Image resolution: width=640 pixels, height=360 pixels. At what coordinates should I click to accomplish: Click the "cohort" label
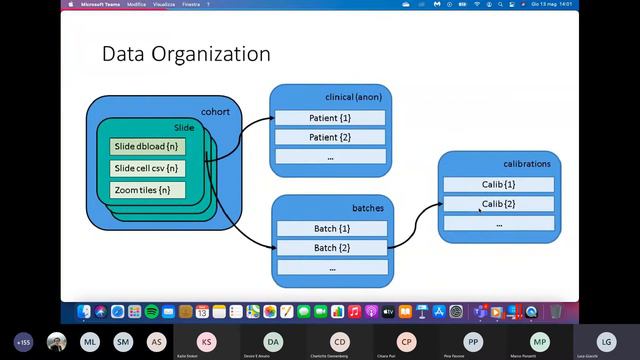click(215, 112)
